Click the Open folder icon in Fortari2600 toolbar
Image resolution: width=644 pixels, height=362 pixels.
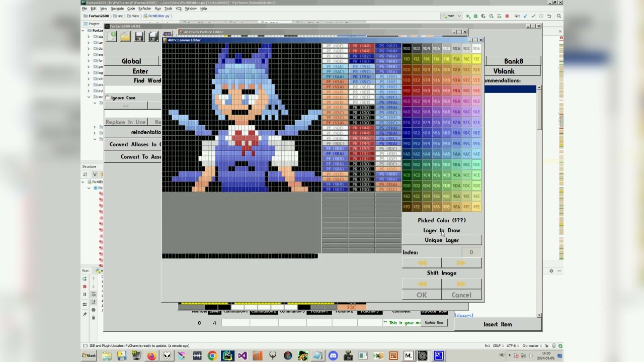(125, 36)
